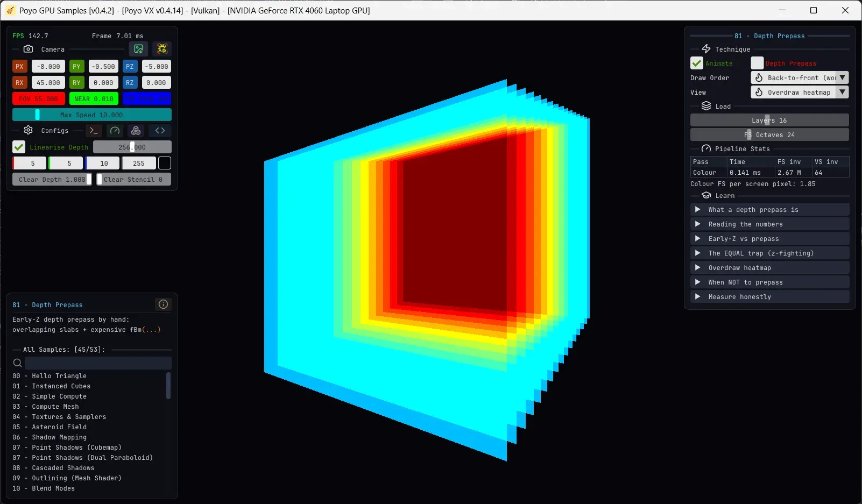The image size is (862, 504).
Task: Click the Camera section camera icon
Action: (x=29, y=49)
